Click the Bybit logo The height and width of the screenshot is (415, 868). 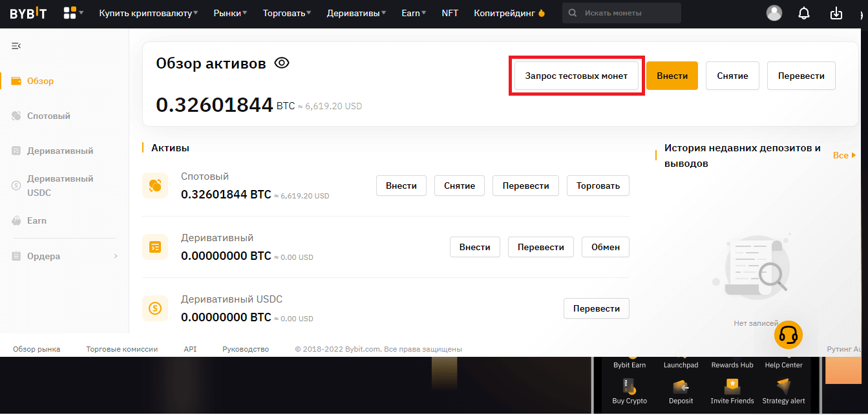pos(28,13)
